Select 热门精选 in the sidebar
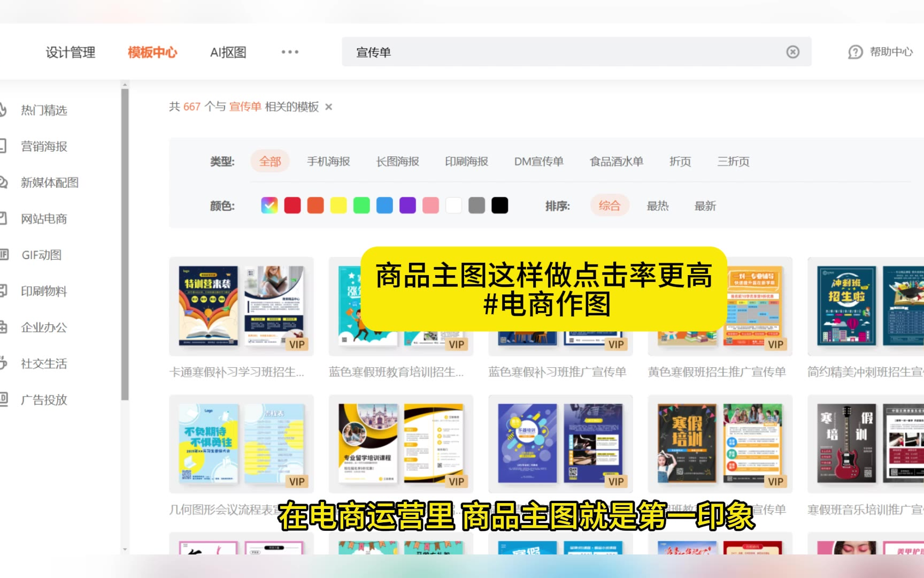 pos(44,110)
